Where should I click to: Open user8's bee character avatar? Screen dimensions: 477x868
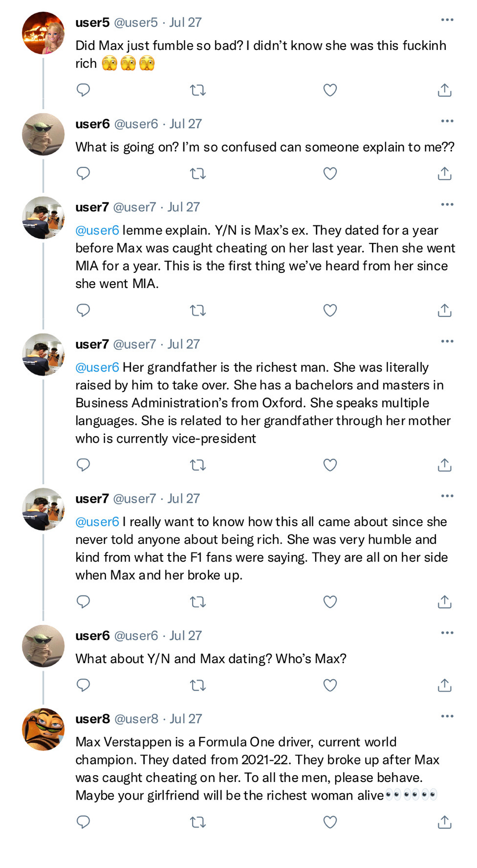point(43,729)
